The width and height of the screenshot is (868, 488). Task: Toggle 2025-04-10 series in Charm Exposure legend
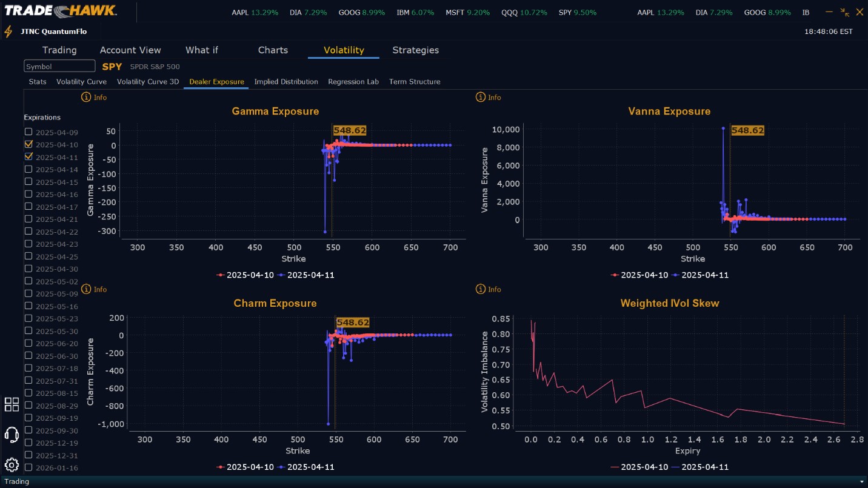pyautogui.click(x=245, y=467)
